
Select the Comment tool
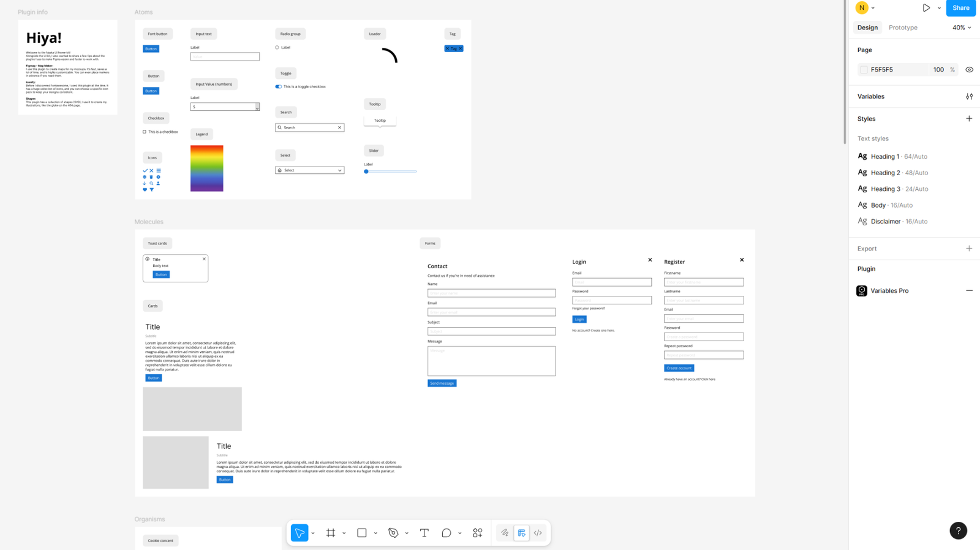click(x=447, y=533)
